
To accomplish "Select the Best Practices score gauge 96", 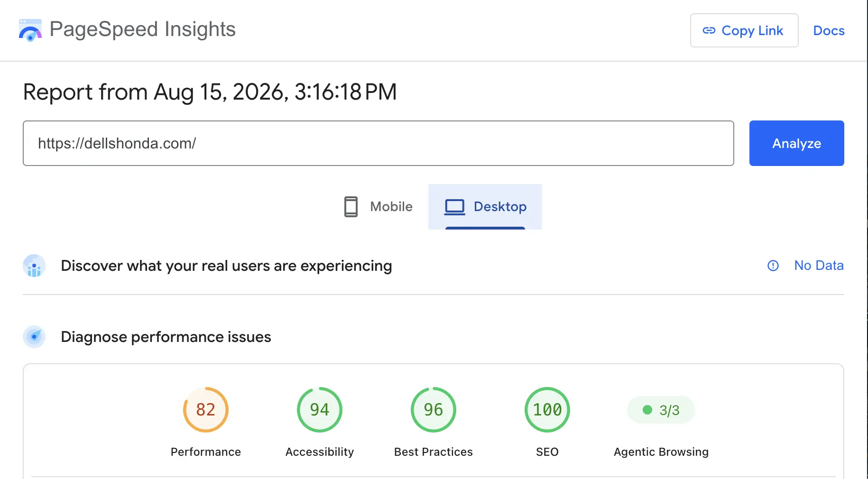I will pyautogui.click(x=434, y=410).
